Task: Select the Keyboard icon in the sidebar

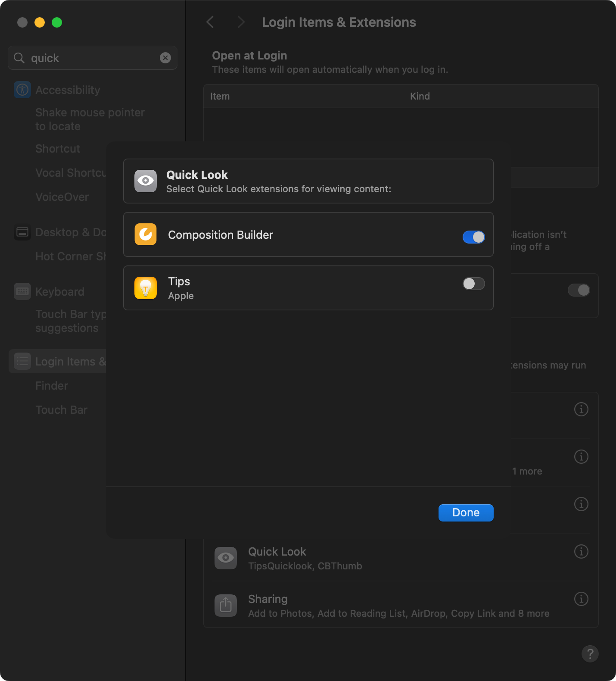Action: (22, 291)
